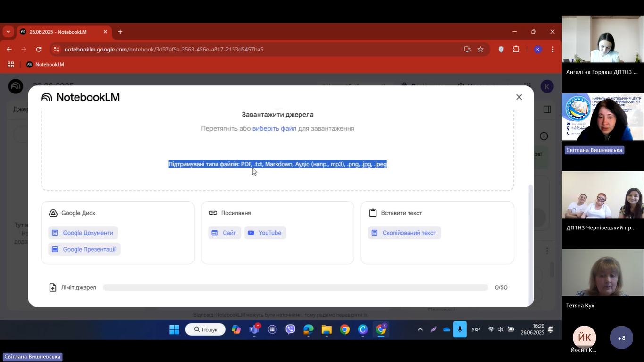The width and height of the screenshot is (644, 362).
Task: Open the browser extensions puzzle icon
Action: 516,49
